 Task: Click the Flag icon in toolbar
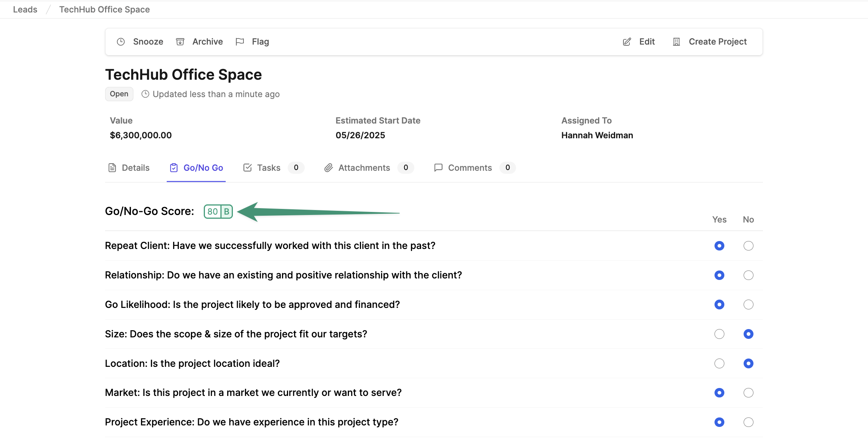(x=240, y=42)
